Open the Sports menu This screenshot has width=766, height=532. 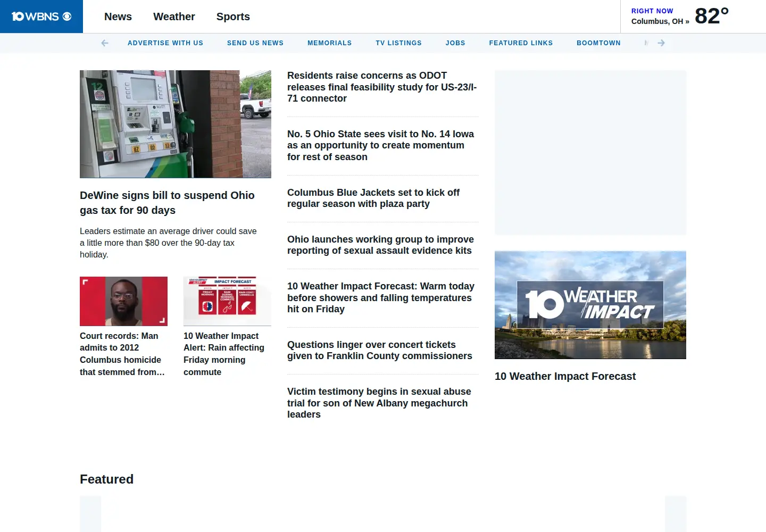[233, 16]
